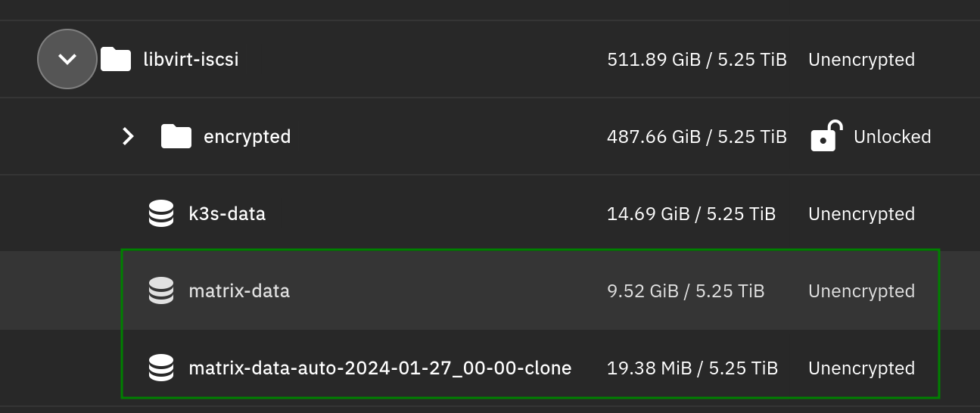Expand the encrypted dataset folder
This screenshot has height=413, width=980.
[x=129, y=137]
